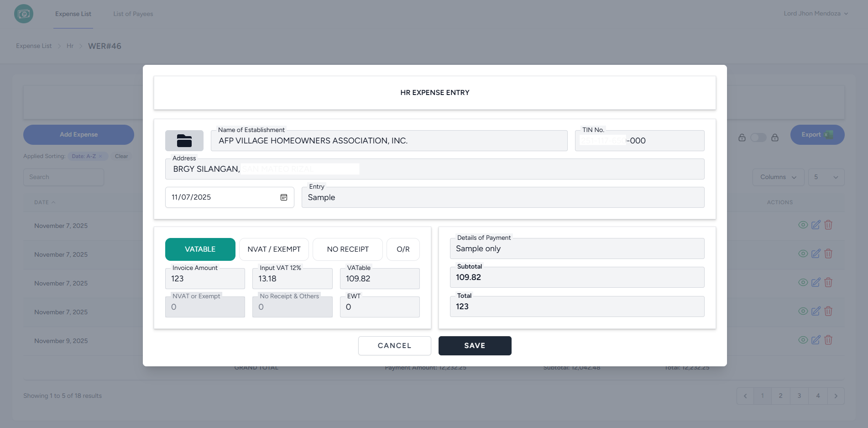The image size is (868, 428).
Task: Switch to the List of Payees tab
Action: tap(133, 14)
